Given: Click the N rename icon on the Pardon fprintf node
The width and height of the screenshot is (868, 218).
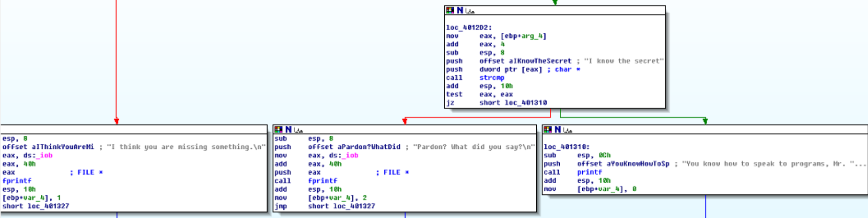Looking at the screenshot, I should point(288,130).
